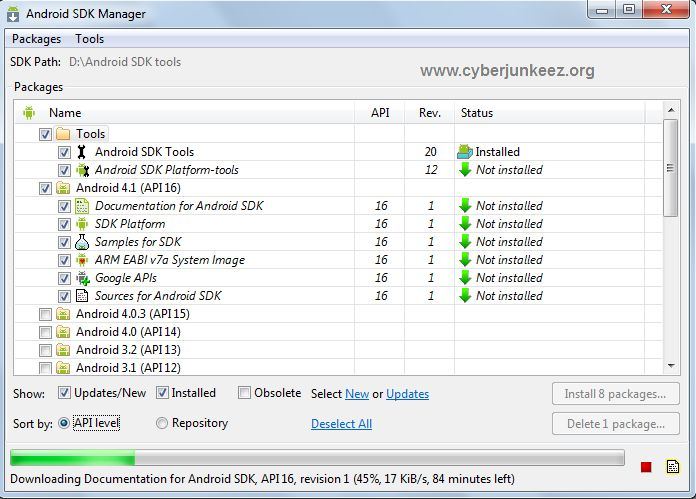
Task: Click the Sources for Android SDK icon
Action: [82, 296]
